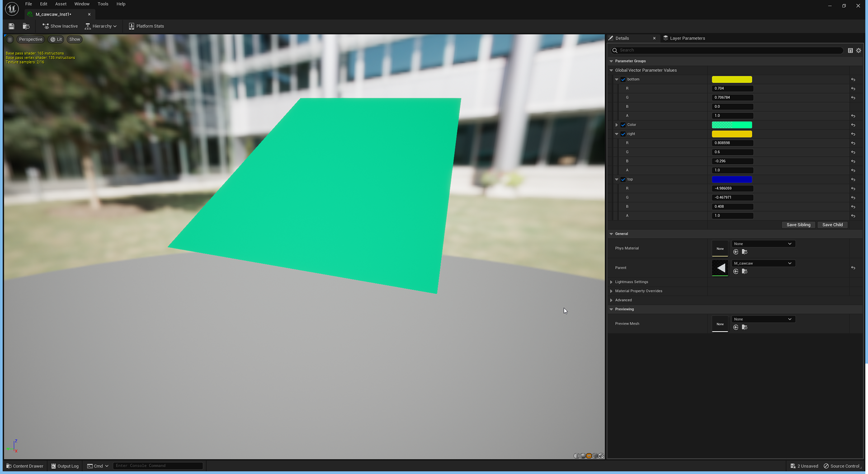Collapse the top parameter components
This screenshot has height=474, width=868.
[616, 179]
